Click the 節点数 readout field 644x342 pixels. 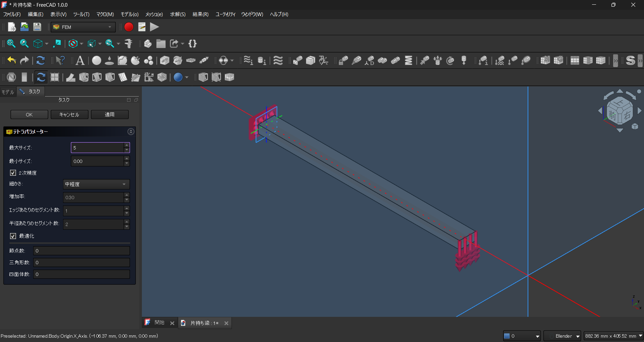(x=82, y=251)
